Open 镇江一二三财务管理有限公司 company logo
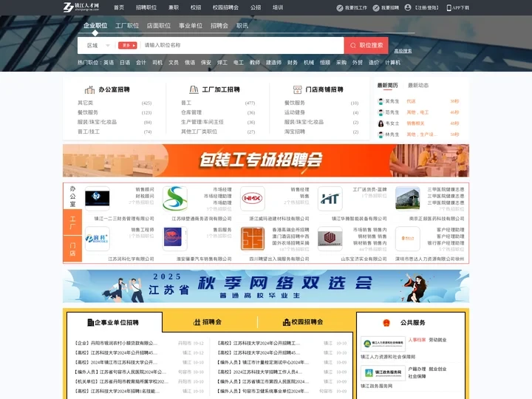Screen dimensions: 532x399 [x=98, y=199]
